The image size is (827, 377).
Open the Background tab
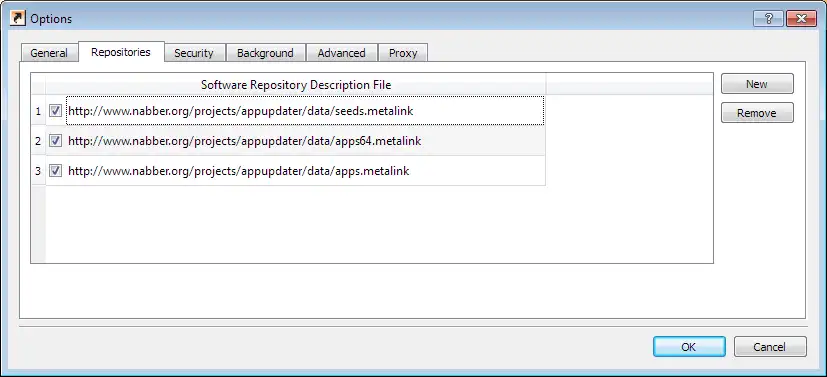[265, 53]
